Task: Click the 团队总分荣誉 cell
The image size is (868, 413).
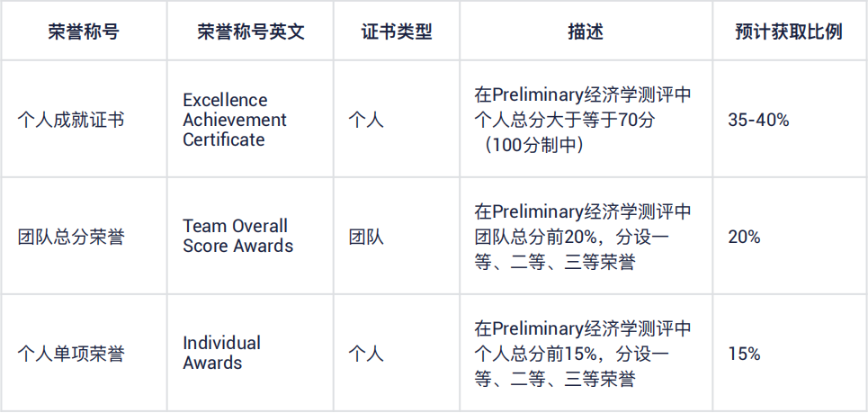Action: point(71,237)
